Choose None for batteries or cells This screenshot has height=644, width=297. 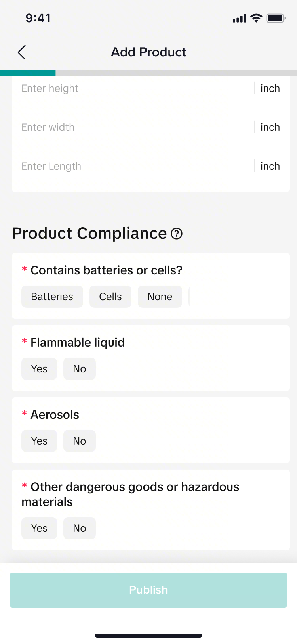coord(160,297)
